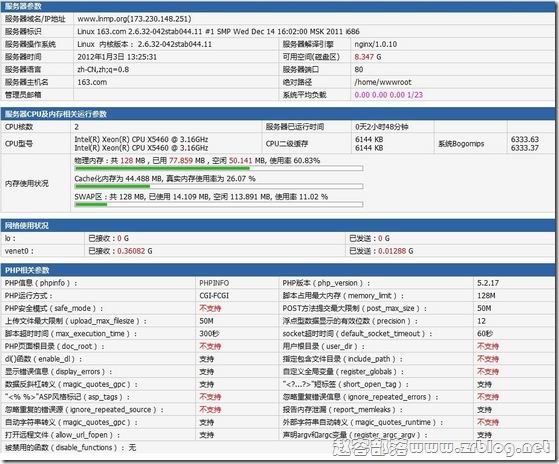This screenshot has height=464, width=559.
Task: Click the /home/wwwroot absolute path value
Action: (x=383, y=82)
